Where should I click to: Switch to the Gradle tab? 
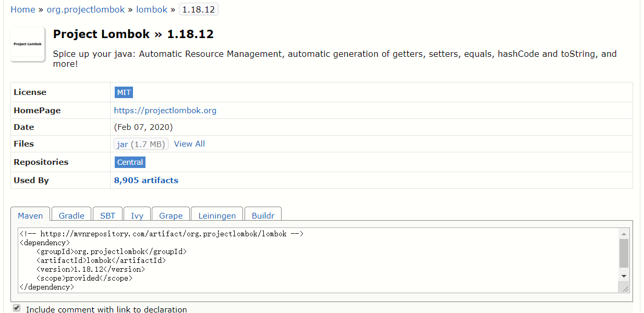[x=71, y=215]
